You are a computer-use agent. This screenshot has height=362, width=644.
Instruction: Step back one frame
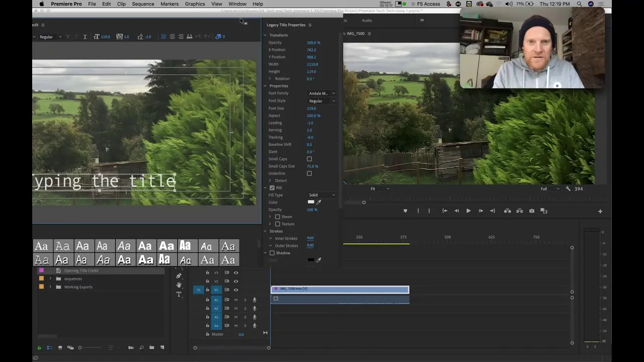[456, 211]
